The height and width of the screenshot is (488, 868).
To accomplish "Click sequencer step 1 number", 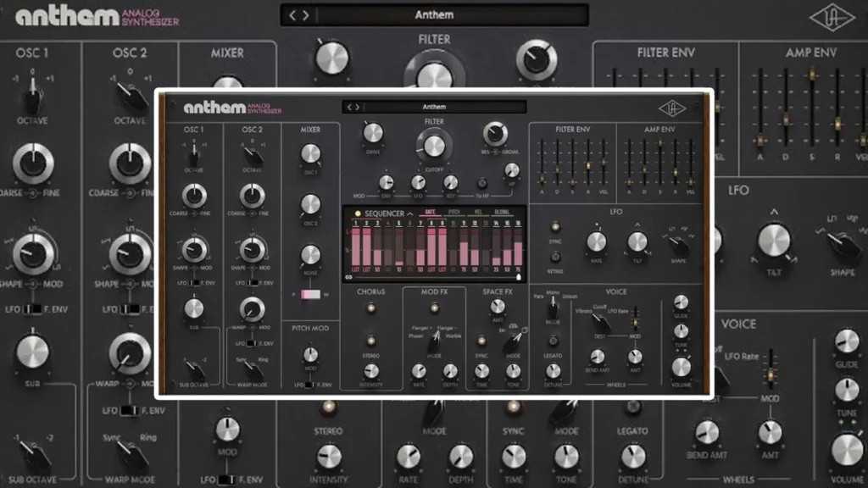I will pos(356,224).
